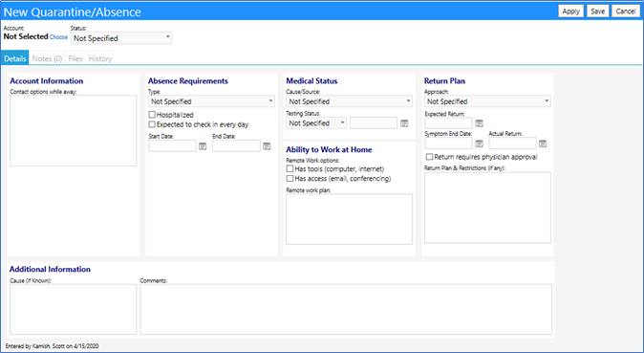The height and width of the screenshot is (353, 644).
Task: Click the 'New Quarantine/Absence' title
Action: (73, 11)
